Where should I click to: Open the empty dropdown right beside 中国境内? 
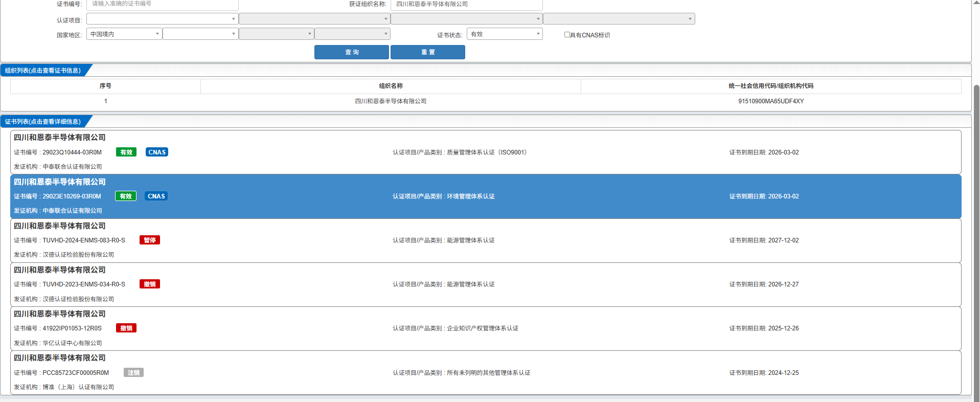coord(200,34)
